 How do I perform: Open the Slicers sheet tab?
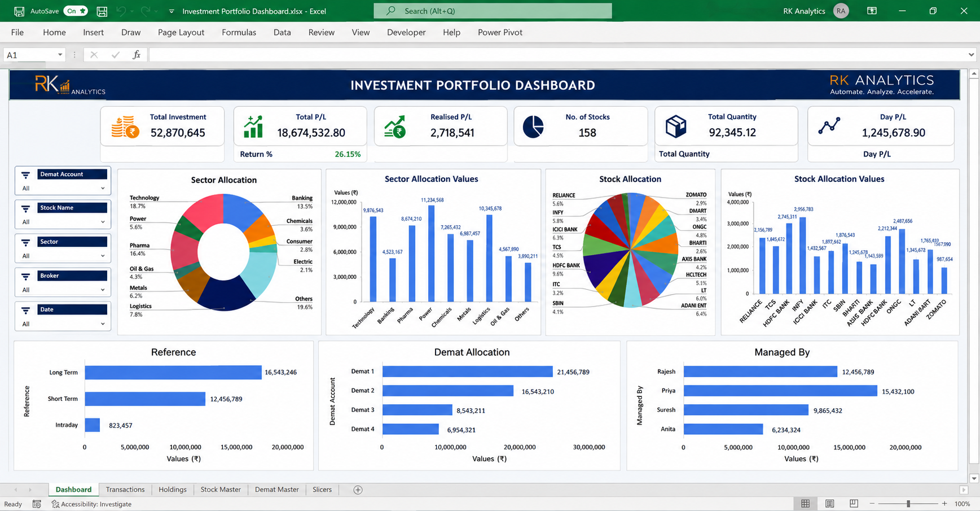[x=322, y=490]
